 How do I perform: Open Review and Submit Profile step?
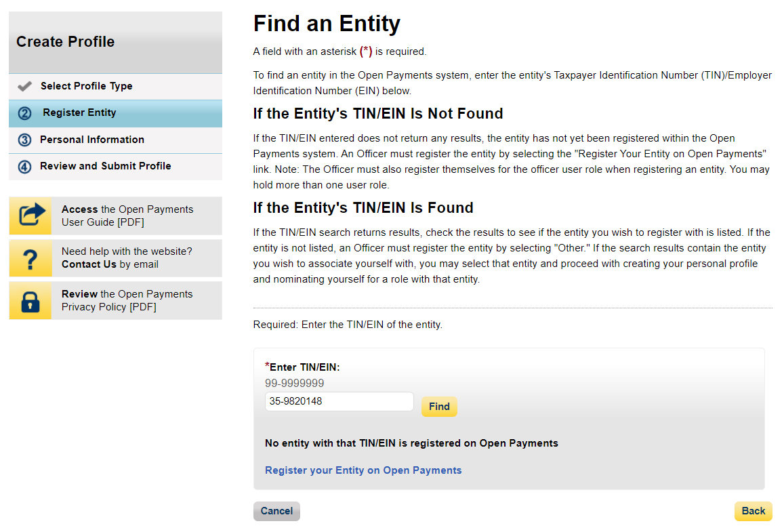(x=106, y=166)
